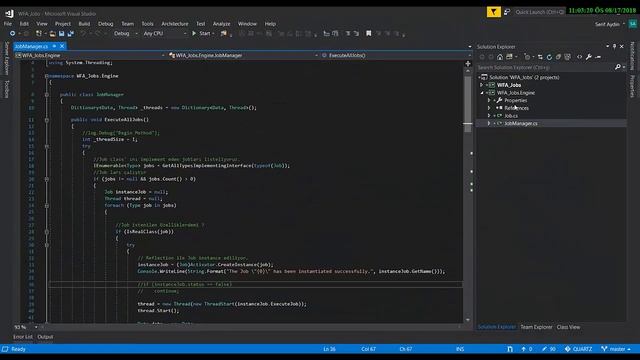This screenshot has height=360, width=640.
Task: Expand the References node
Action: point(489,108)
